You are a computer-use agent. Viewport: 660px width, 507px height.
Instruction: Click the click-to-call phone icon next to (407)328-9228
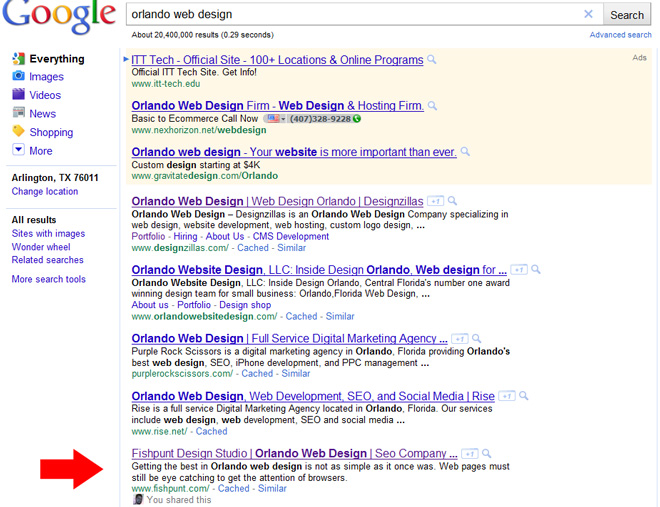(357, 119)
